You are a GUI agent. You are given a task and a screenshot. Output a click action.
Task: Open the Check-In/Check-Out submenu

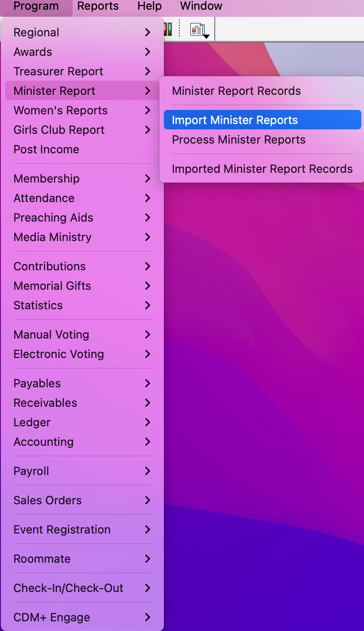(69, 588)
